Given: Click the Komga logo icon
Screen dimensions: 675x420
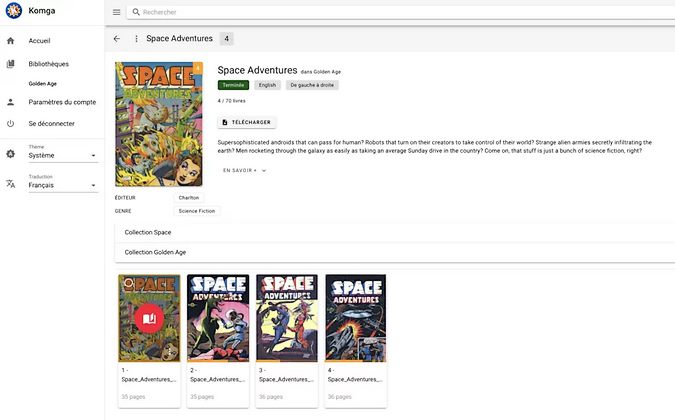Looking at the screenshot, I should point(14,10).
